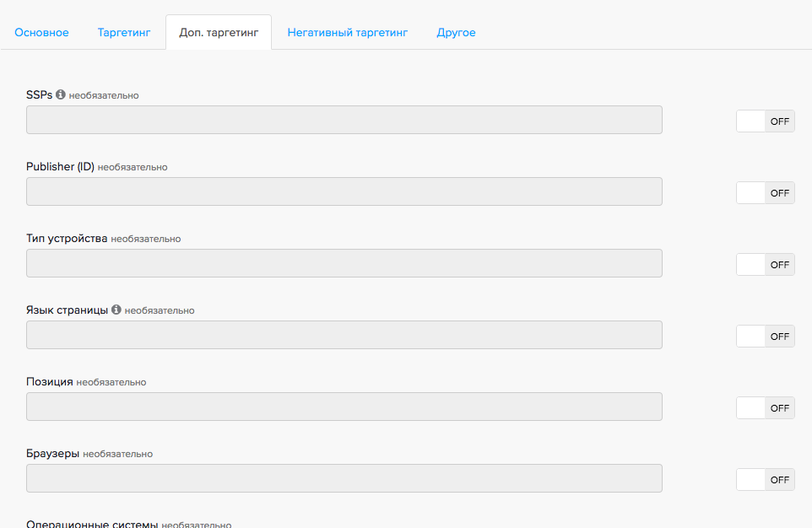Select the Доп. таргетинг tab
812x528 pixels.
pos(219,33)
